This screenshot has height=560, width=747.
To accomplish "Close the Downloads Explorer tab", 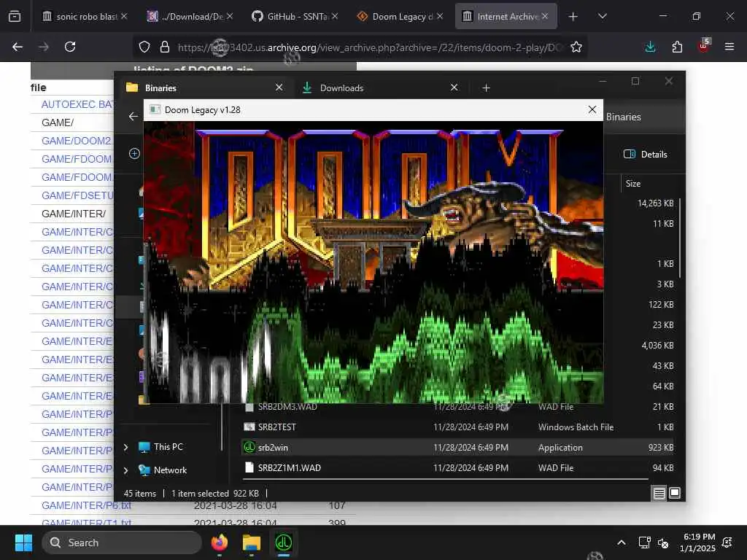I will tap(454, 87).
